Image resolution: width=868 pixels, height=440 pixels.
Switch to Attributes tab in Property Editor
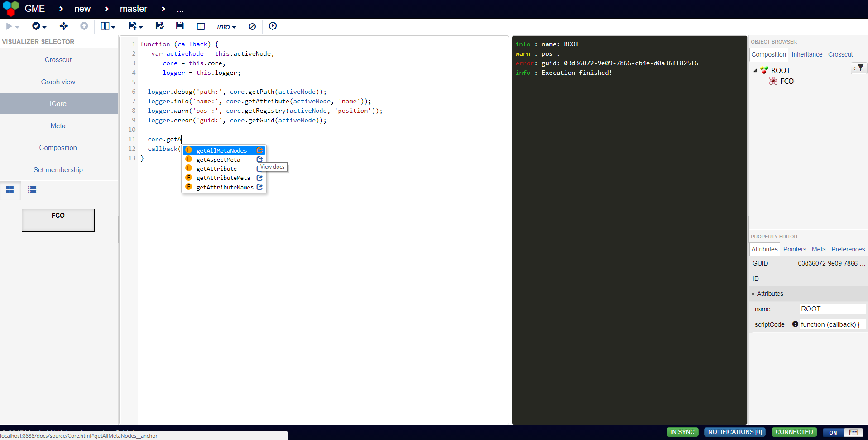click(764, 249)
